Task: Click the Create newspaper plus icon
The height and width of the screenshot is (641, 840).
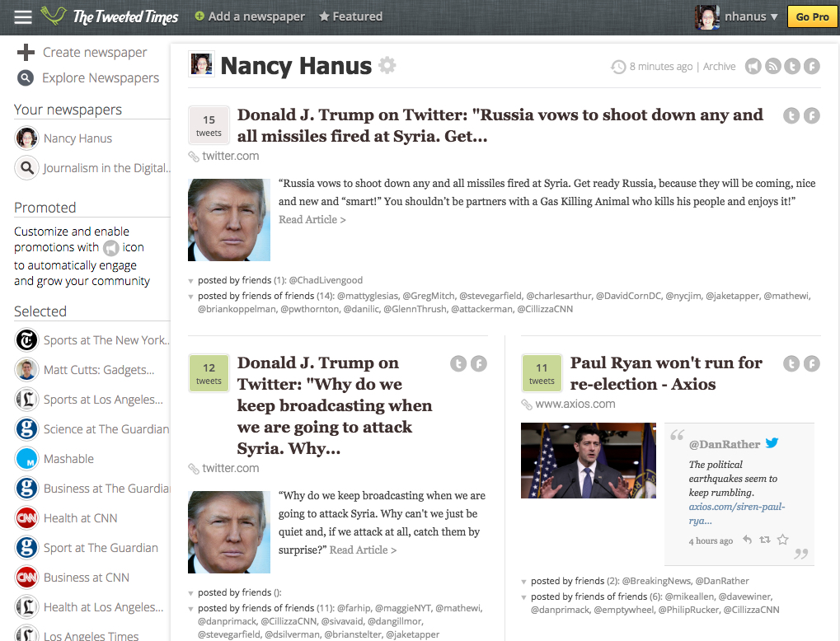Action: [26, 53]
